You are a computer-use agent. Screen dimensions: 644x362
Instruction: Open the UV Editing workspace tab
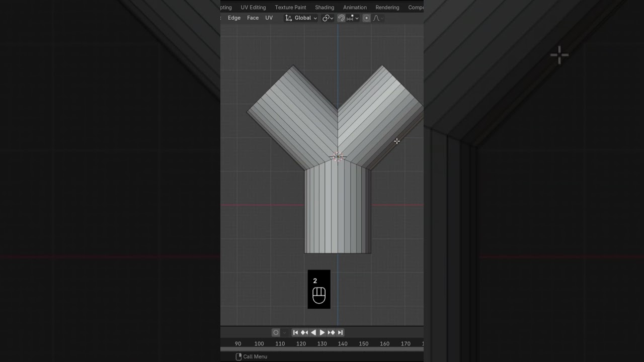click(x=253, y=8)
